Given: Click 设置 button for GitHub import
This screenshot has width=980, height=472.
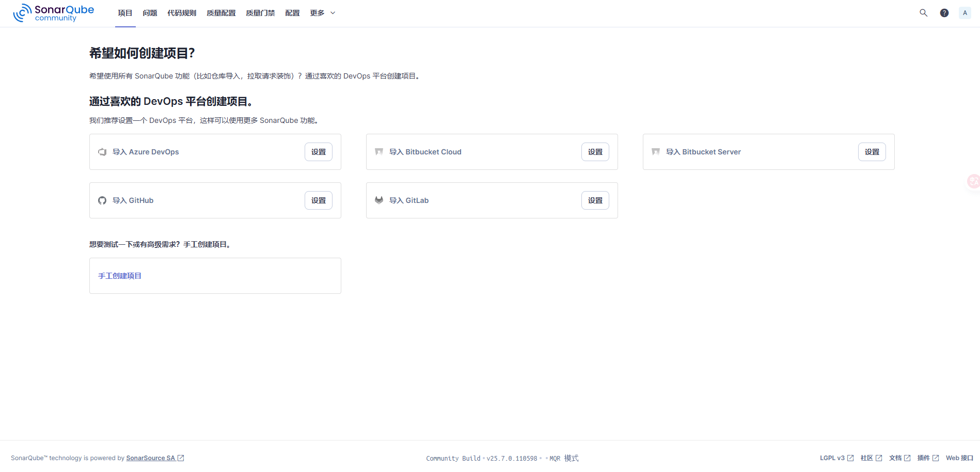Looking at the screenshot, I should [x=318, y=200].
